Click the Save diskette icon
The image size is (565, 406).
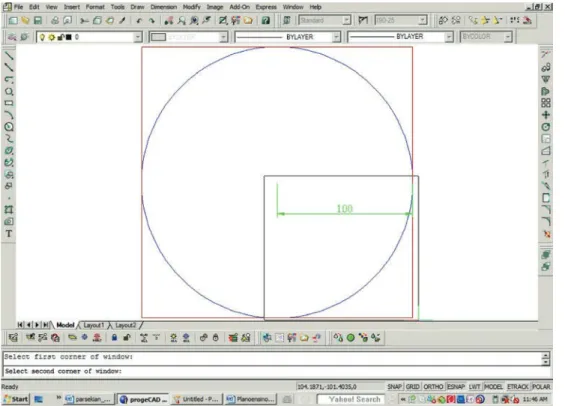click(x=38, y=21)
